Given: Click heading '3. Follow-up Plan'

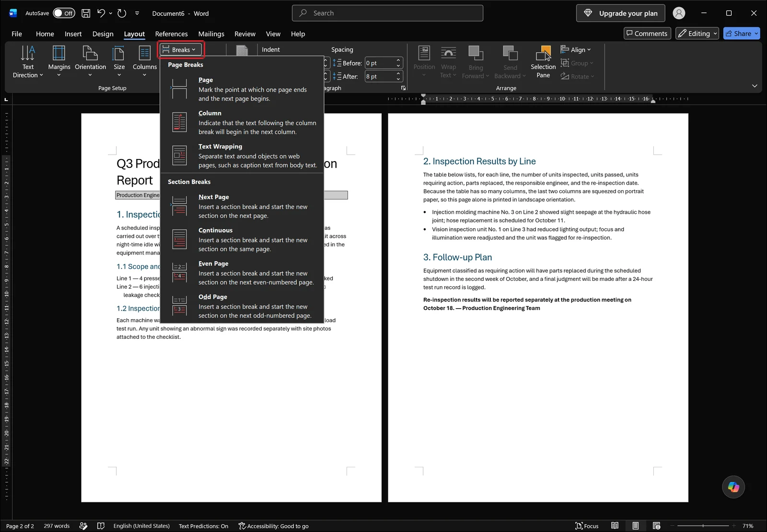Looking at the screenshot, I should point(457,257).
